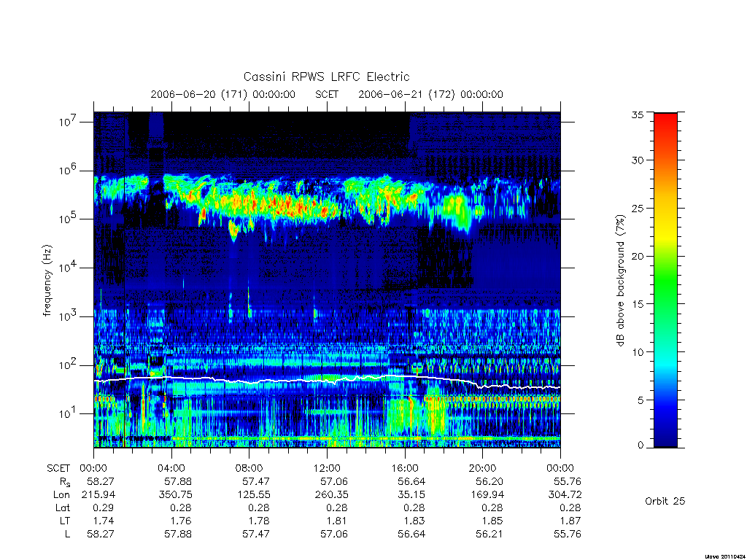Click the 'SCET' label between the dates
Image resolution: width=747 pixels, height=560 pixels.
[327, 94]
